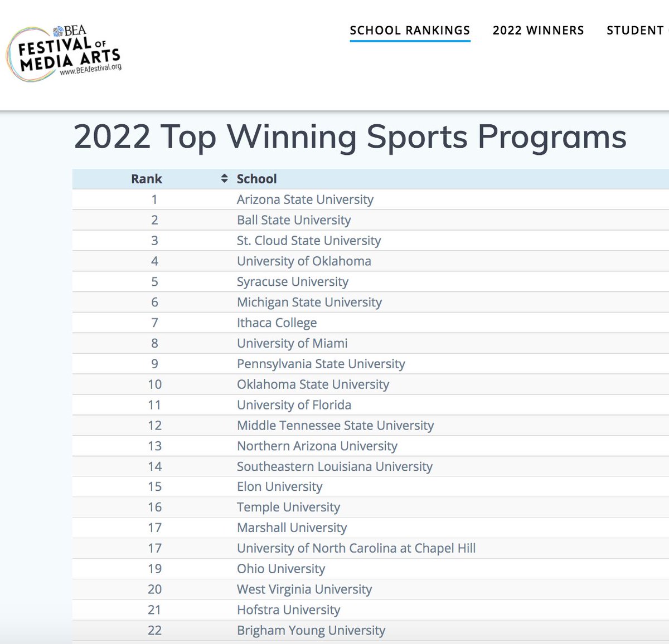669x644 pixels.
Task: Click rank number 11 cell
Action: click(x=154, y=405)
